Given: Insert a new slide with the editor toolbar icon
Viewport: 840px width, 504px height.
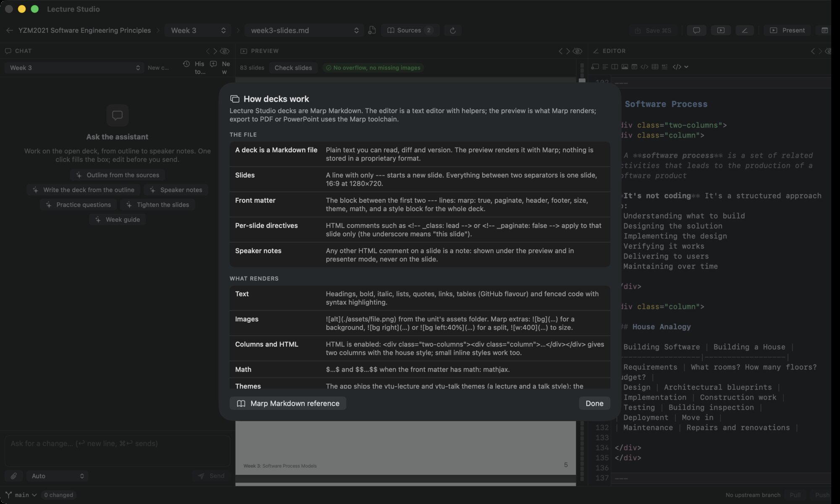Looking at the screenshot, I should (595, 67).
